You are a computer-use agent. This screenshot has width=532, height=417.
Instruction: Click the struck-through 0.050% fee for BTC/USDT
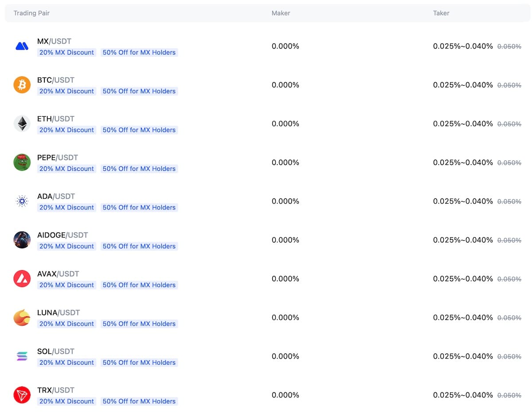[509, 85]
